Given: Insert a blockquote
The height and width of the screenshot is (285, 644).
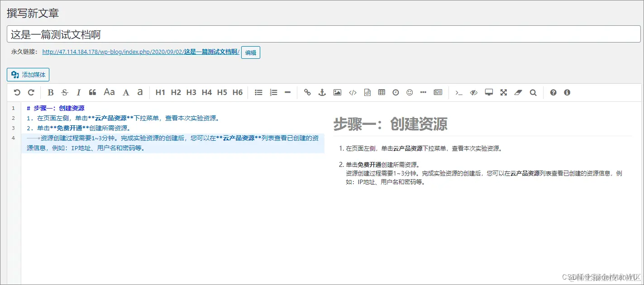Looking at the screenshot, I should [93, 92].
